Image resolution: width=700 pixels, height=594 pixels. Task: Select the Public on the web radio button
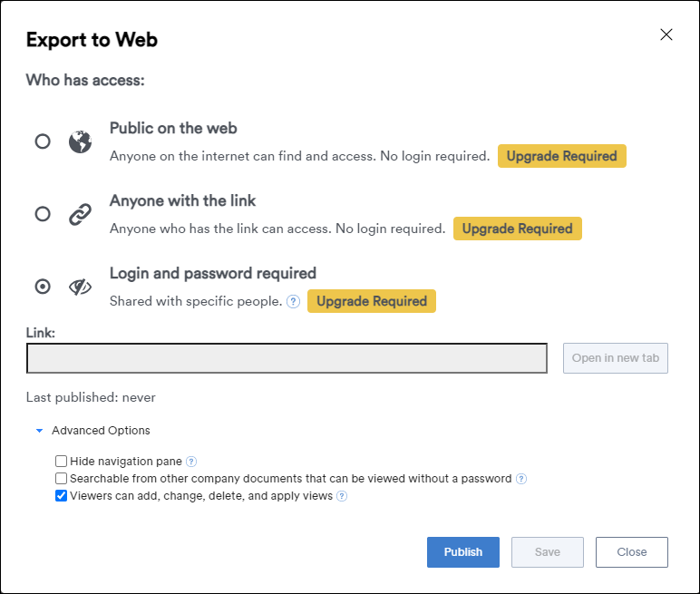coord(43,141)
